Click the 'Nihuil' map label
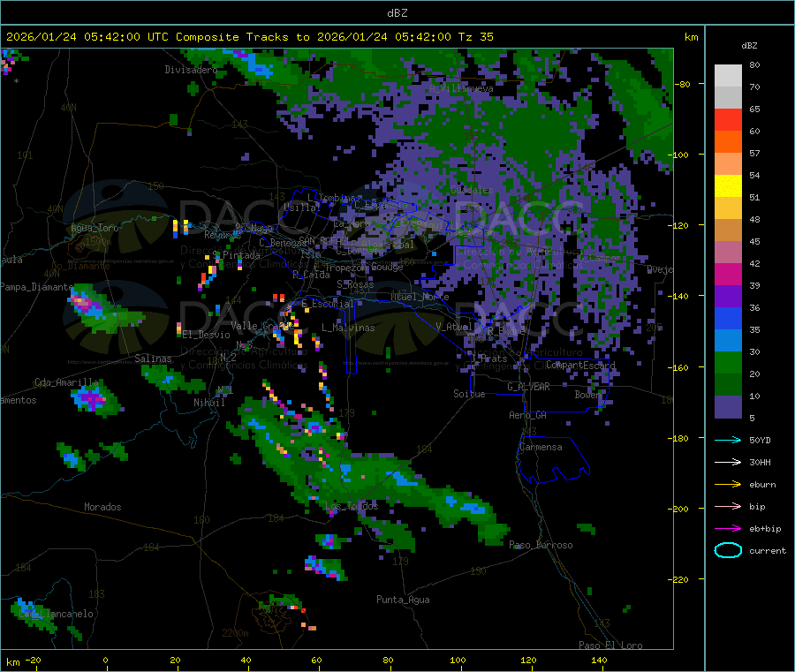Screen dimensions: 795x672 (208, 403)
